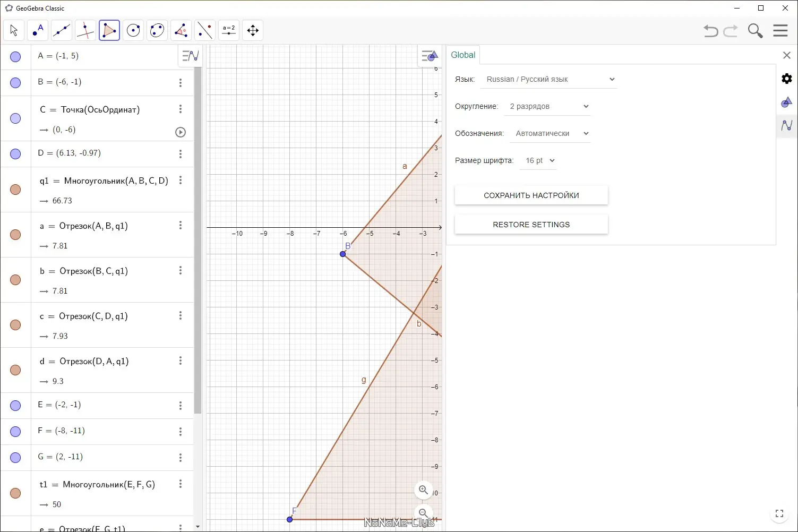Toggle visibility of point B
This screenshot has height=532, width=798.
tap(15, 83)
